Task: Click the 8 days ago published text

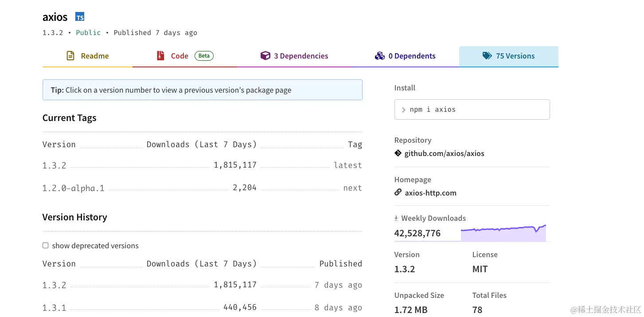Action: pyautogui.click(x=338, y=308)
